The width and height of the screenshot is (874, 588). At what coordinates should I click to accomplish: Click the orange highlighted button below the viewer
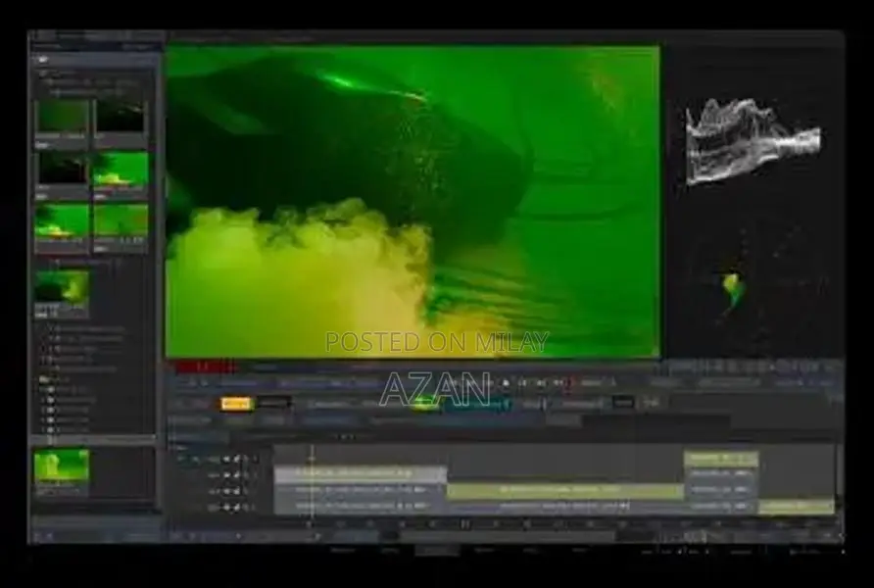click(x=235, y=403)
